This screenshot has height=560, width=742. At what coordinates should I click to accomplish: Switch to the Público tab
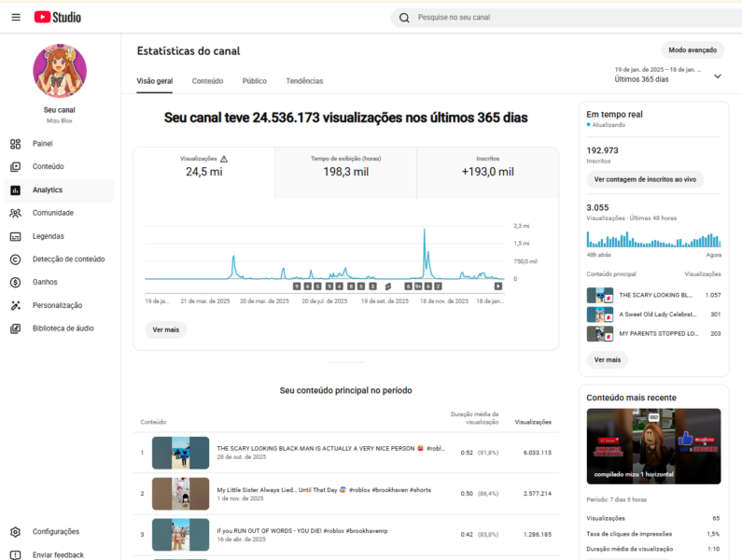[x=255, y=81]
